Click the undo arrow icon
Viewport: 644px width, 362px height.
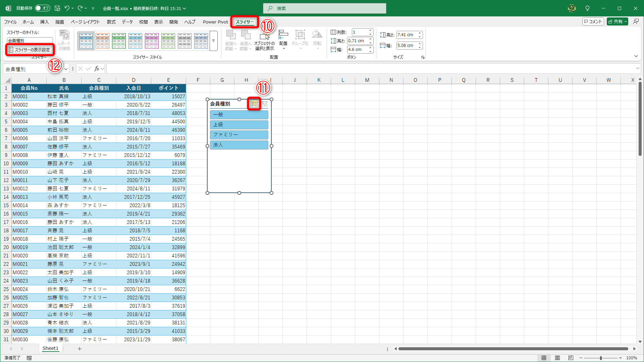click(x=67, y=8)
